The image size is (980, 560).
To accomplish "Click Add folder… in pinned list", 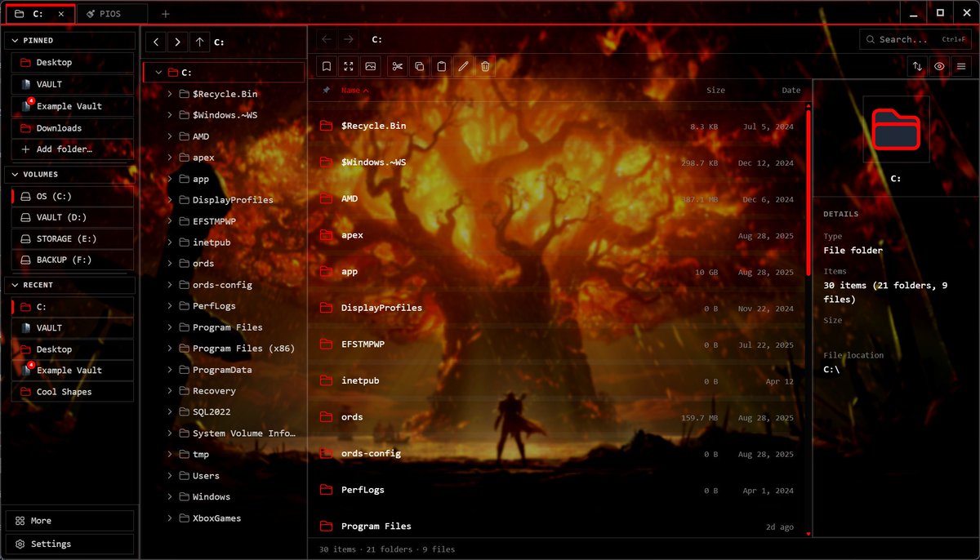I will [x=73, y=149].
